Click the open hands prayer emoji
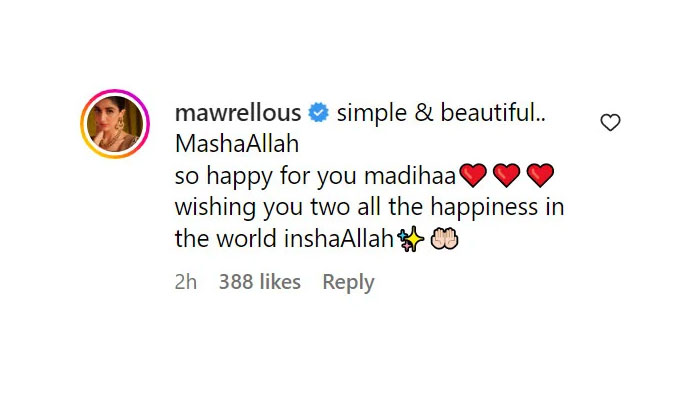This screenshot has height=400, width=700. 444,239
